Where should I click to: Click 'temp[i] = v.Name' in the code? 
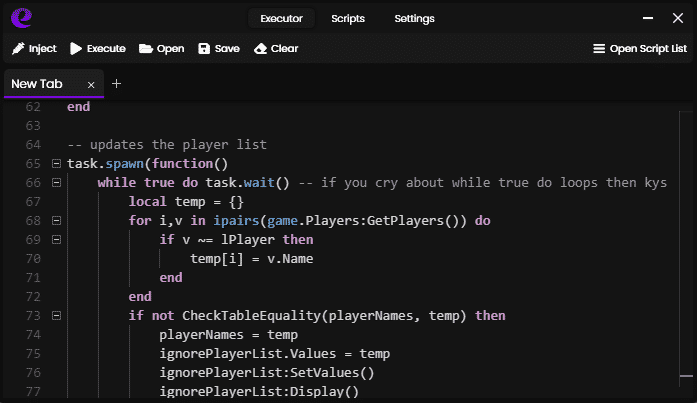[x=252, y=259]
